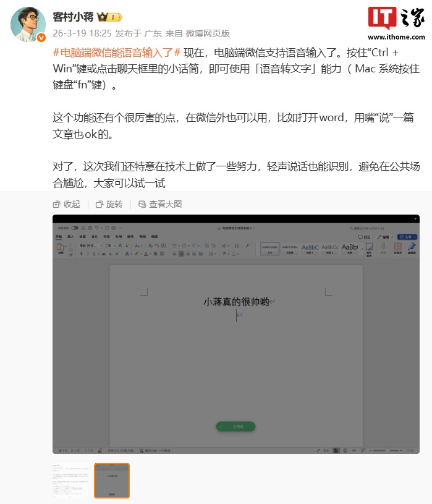Click the Undo arrow in Word's toolbar
Image resolution: width=432 pixels, height=504 pixels.
pyautogui.click(x=97, y=228)
